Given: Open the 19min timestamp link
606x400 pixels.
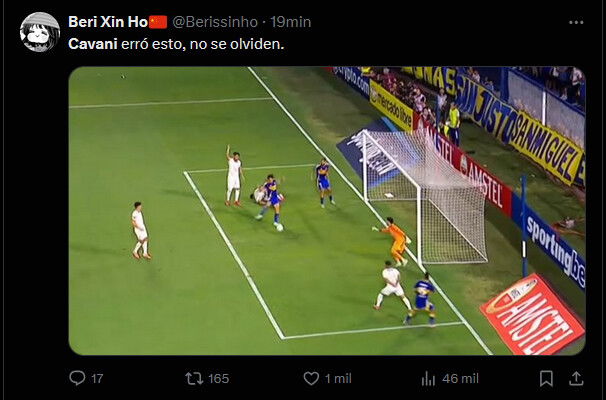Looking at the screenshot, I should [291, 22].
